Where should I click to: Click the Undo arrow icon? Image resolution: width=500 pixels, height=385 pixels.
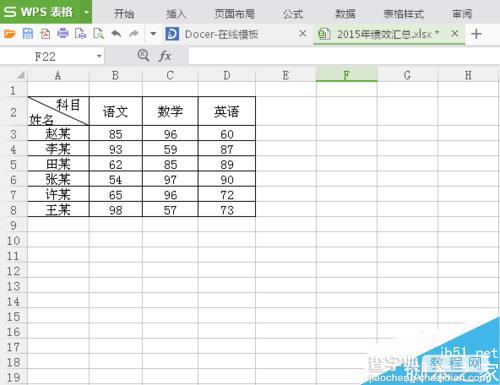[x=116, y=34]
